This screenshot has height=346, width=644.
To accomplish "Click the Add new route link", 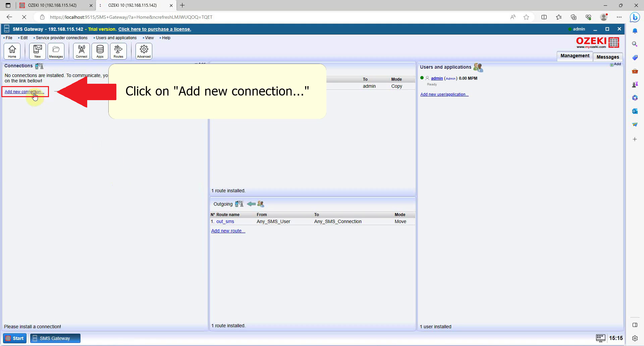I will (x=228, y=231).
